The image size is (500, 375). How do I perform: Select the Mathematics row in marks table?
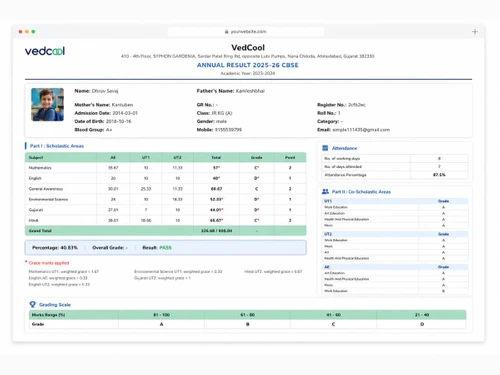(x=165, y=168)
